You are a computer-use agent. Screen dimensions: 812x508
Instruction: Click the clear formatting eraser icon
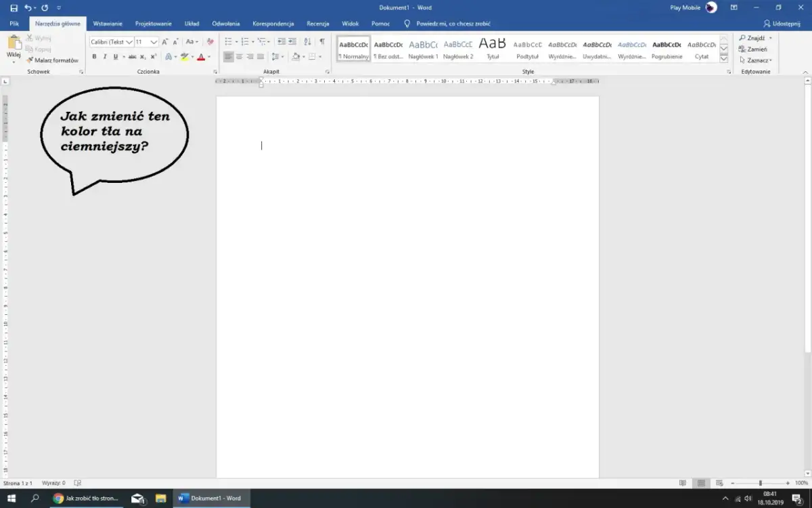[210, 42]
